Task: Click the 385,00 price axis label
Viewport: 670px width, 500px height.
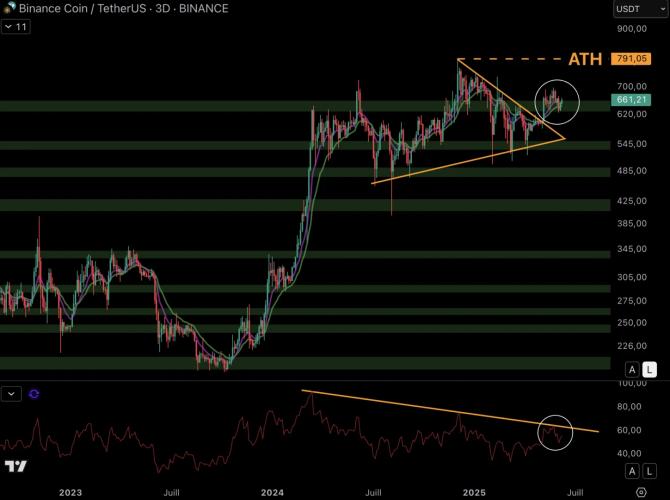Action: 632,224
